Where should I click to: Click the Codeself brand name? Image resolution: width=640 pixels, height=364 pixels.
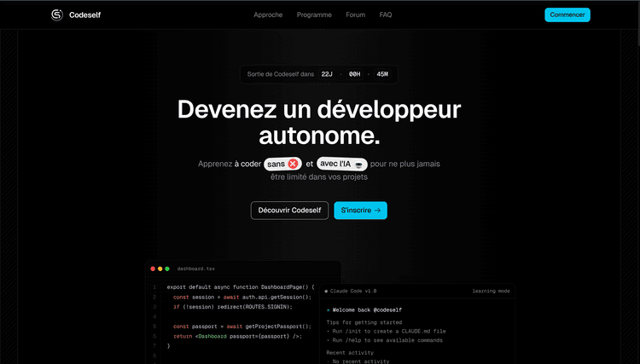pyautogui.click(x=84, y=15)
